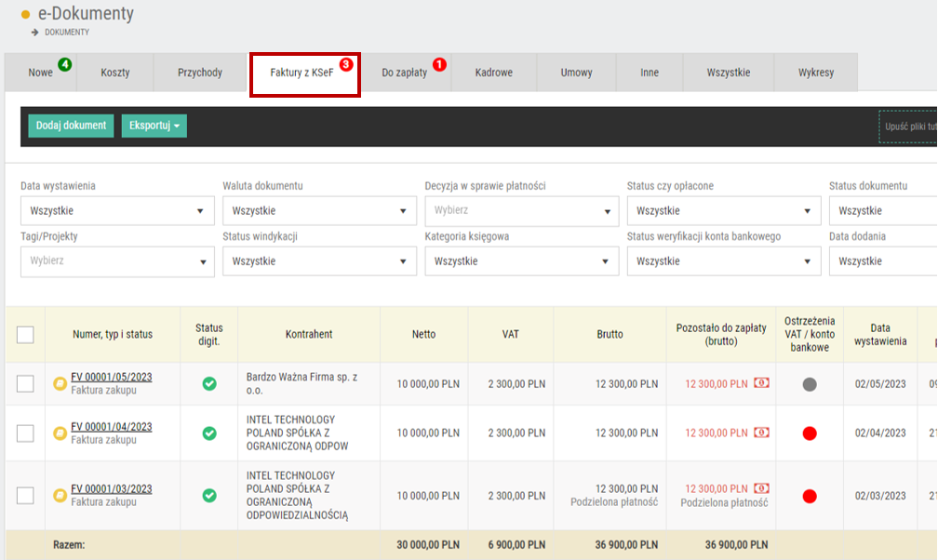
Task: Go to the Kadrowe tab
Action: point(493,73)
